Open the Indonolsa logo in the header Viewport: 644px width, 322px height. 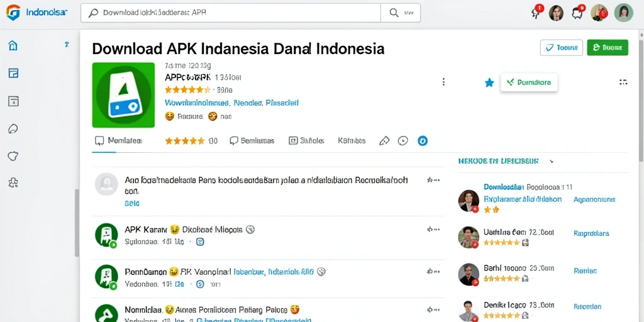[x=36, y=13]
